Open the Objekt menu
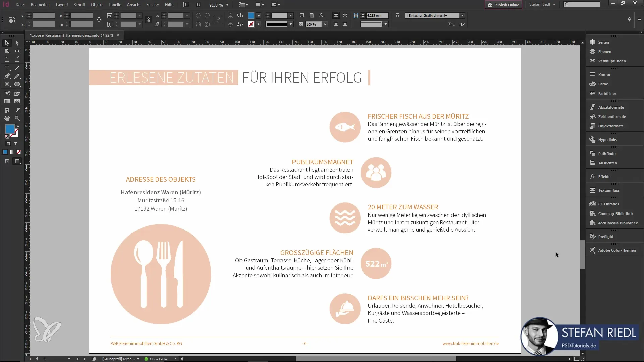This screenshot has height=362, width=644. pos(97,5)
